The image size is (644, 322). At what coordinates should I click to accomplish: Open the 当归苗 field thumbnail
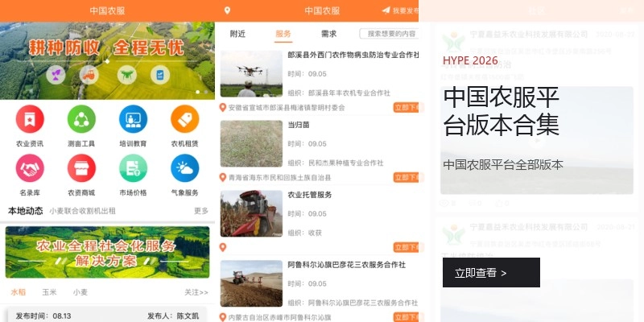(251, 143)
